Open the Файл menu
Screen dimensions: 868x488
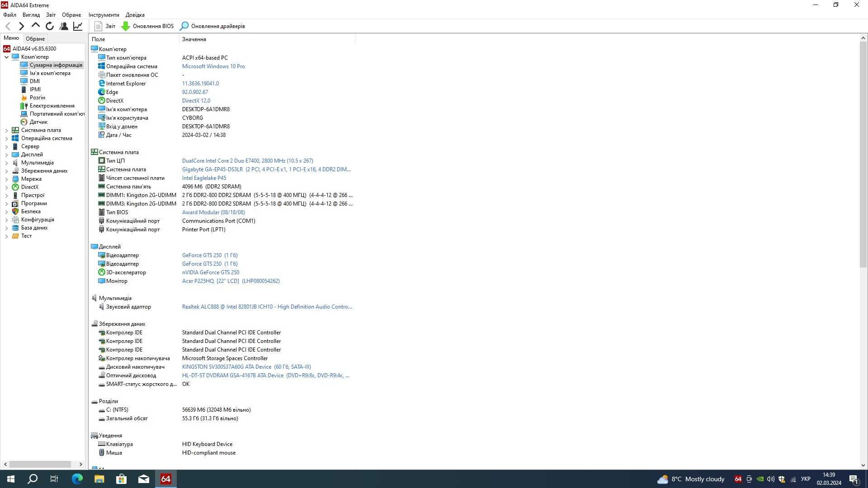pyautogui.click(x=9, y=15)
